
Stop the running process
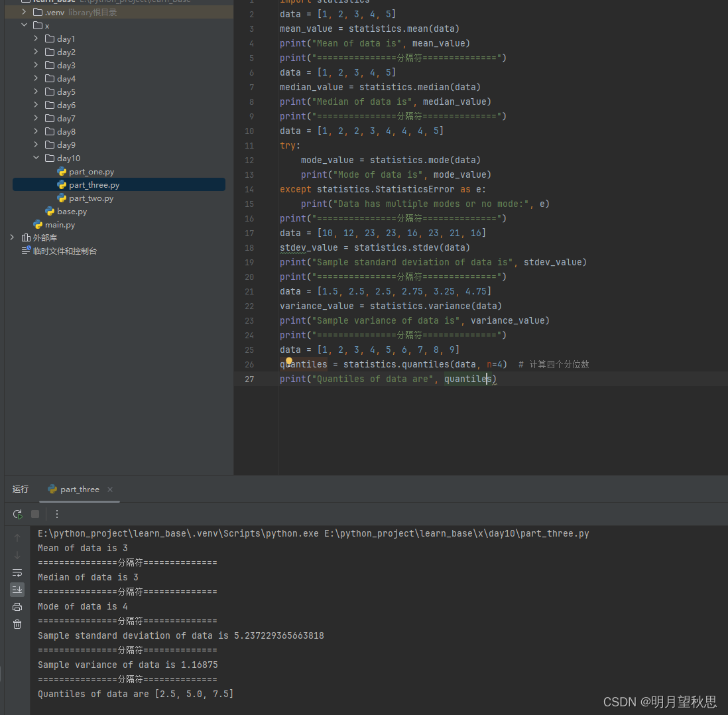coord(35,514)
